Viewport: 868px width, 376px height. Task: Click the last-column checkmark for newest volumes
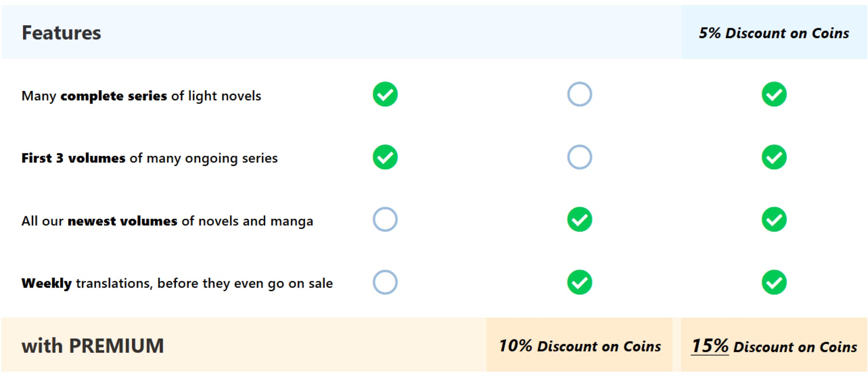(x=774, y=219)
